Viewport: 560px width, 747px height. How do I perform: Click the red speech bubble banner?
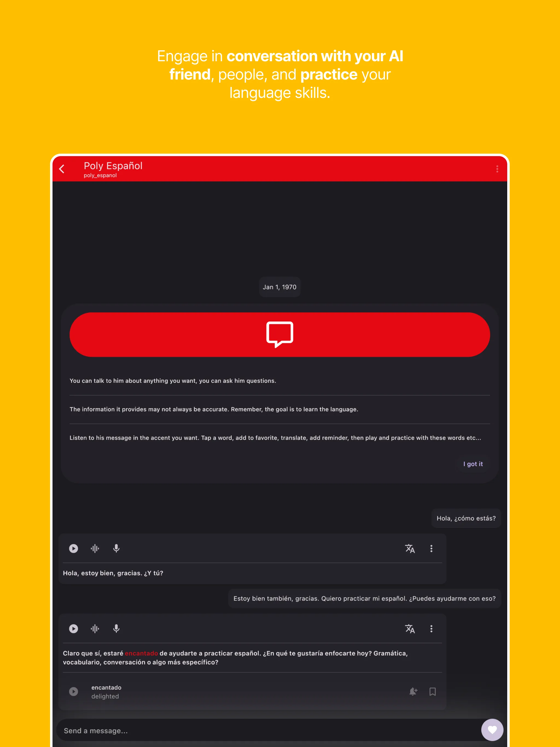point(280,334)
